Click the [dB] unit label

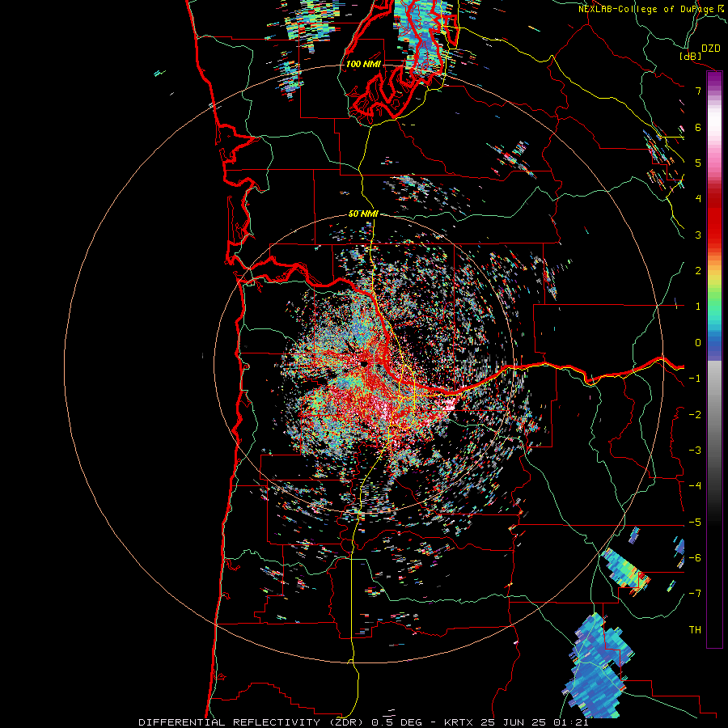691,56
